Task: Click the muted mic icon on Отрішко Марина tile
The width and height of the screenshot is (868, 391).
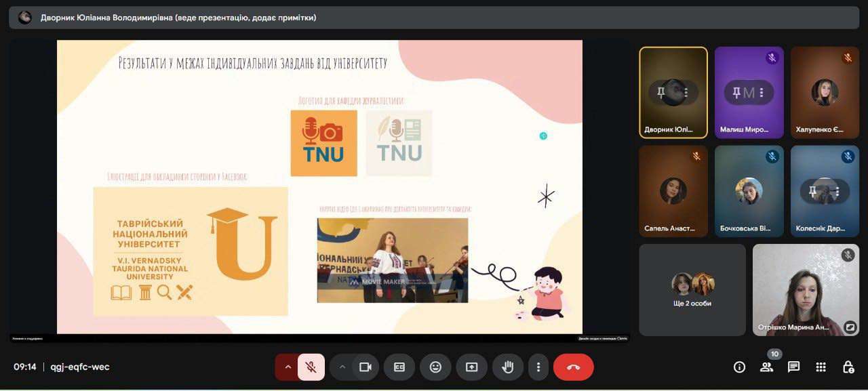Action: click(848, 255)
